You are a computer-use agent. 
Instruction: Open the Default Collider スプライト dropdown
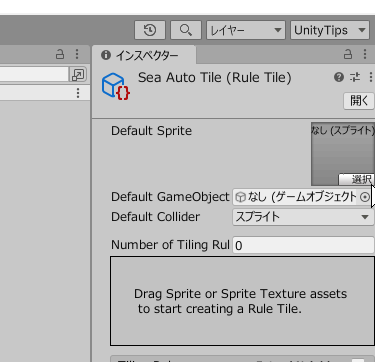click(303, 217)
